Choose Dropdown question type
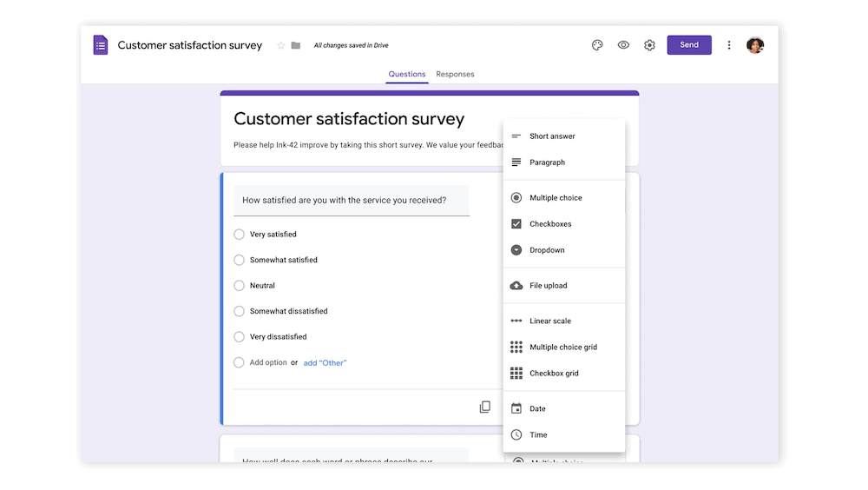Image resolution: width=868 pixels, height=490 pixels. 564,249
